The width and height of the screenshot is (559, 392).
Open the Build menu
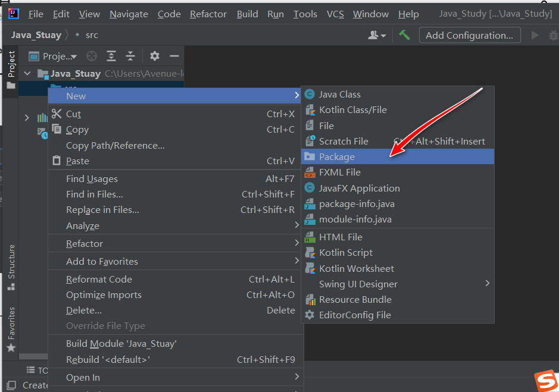click(x=248, y=14)
